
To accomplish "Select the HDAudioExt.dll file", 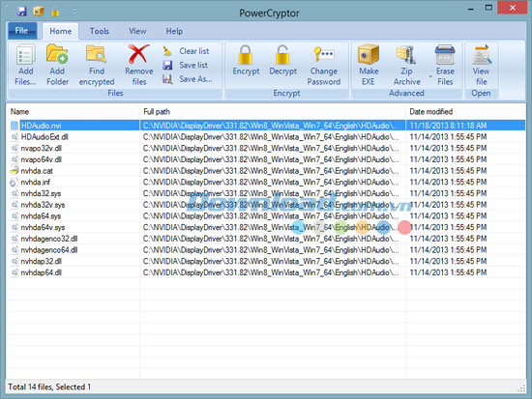I will (x=44, y=137).
